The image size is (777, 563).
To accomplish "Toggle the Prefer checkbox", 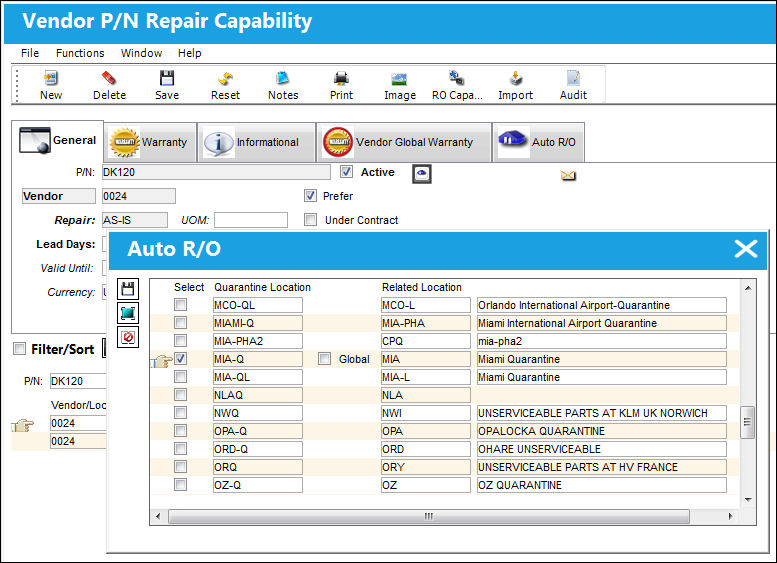I will [310, 196].
